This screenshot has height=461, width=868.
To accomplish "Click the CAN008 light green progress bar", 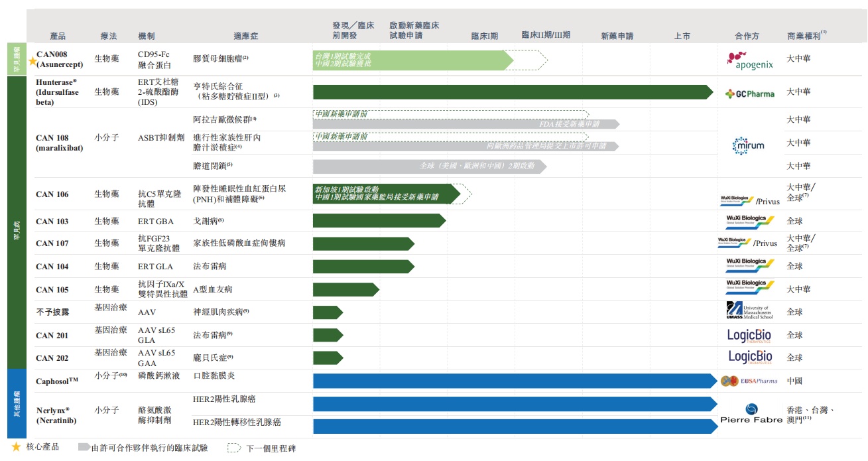I will 413,60.
